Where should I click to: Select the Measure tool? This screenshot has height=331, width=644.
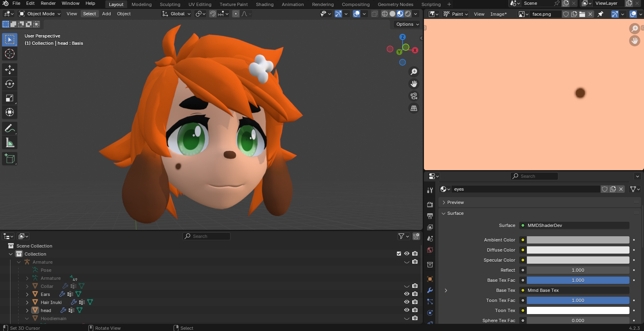click(x=10, y=143)
